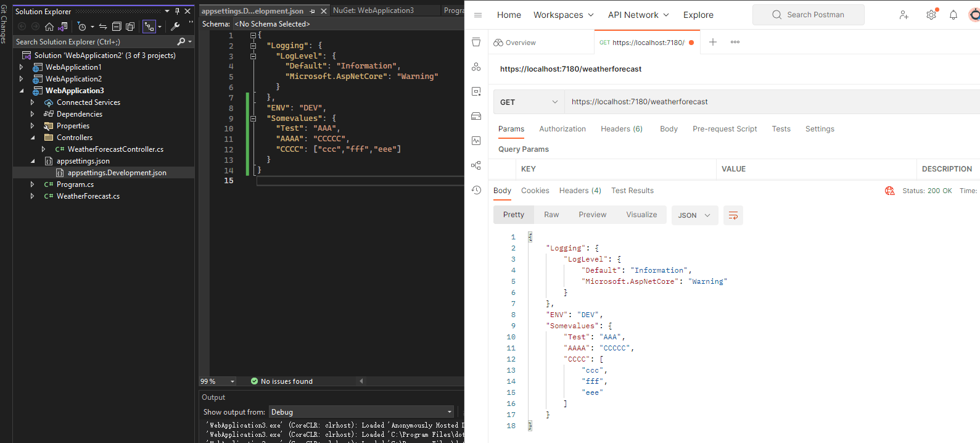The width and height of the screenshot is (980, 443).
Task: Click Show All Files icon in Solution Explorer
Action: click(130, 27)
